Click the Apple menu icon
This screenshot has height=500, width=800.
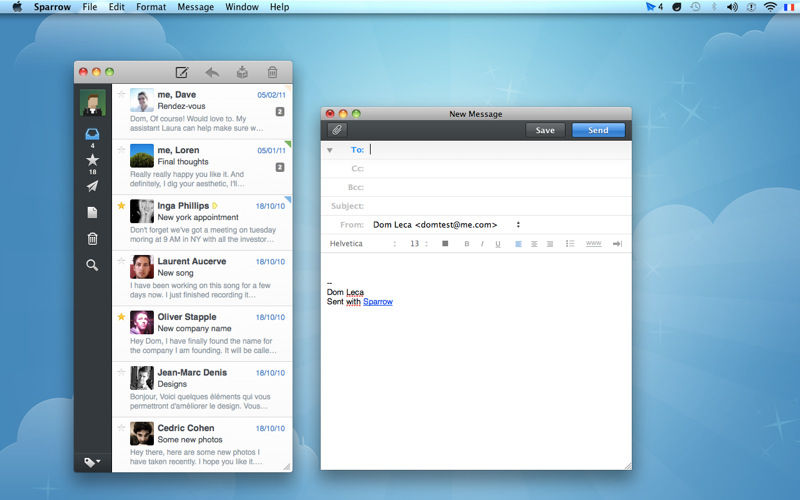[x=17, y=7]
